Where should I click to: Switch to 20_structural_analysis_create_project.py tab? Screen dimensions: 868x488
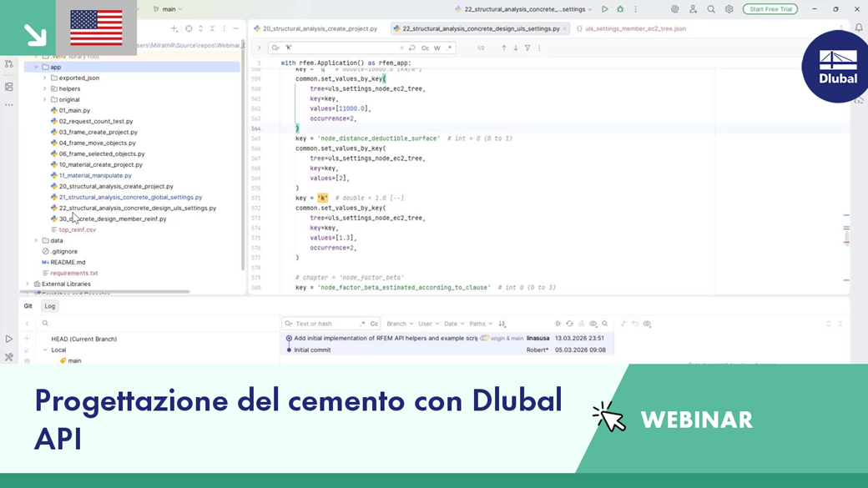(x=315, y=28)
